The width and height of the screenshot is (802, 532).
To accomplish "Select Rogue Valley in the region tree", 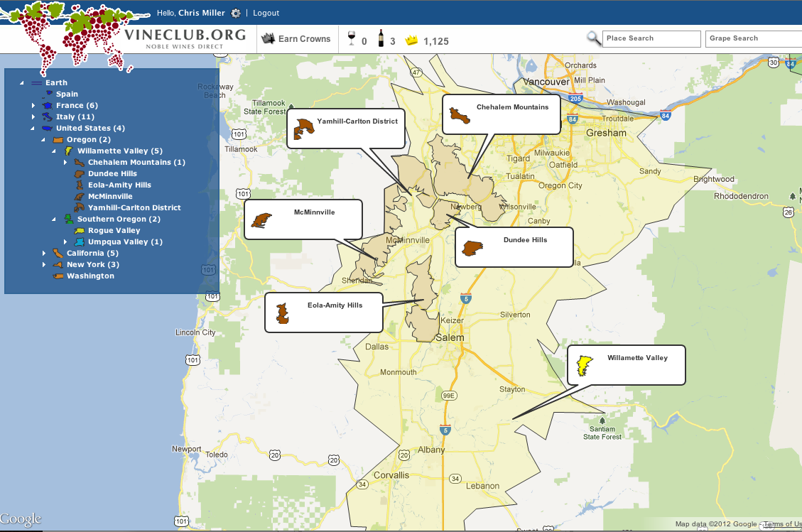I will (x=114, y=230).
